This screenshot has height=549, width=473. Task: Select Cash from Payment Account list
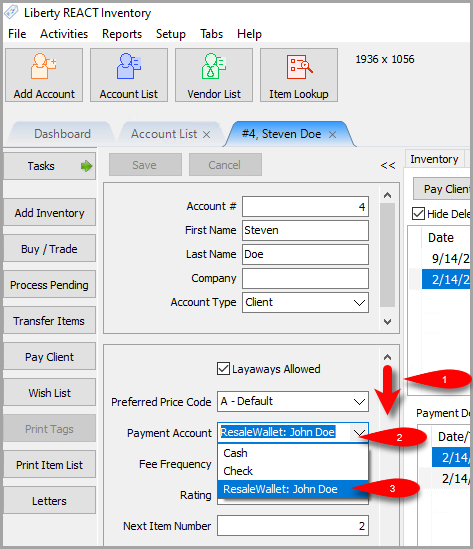(x=293, y=453)
